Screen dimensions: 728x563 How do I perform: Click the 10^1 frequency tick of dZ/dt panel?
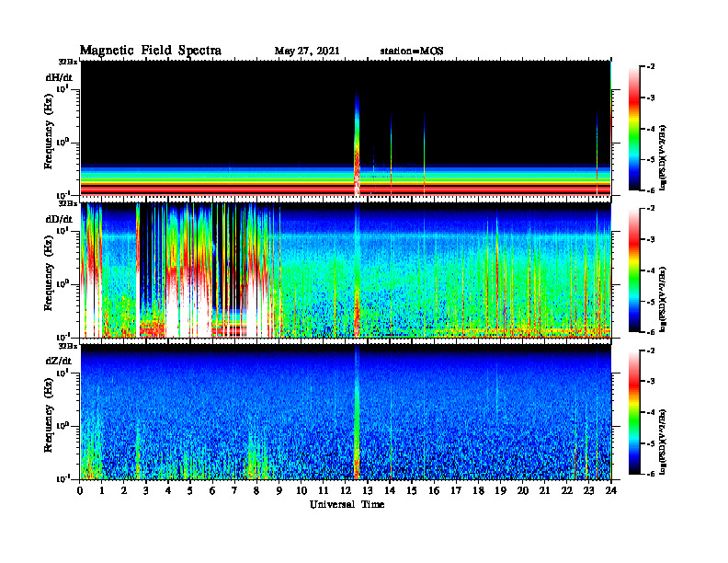coord(63,373)
